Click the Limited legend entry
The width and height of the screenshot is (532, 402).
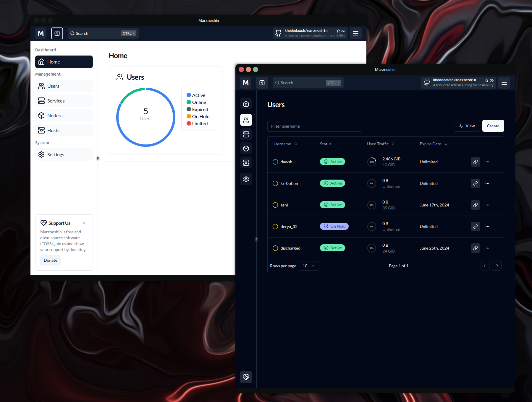click(x=197, y=123)
